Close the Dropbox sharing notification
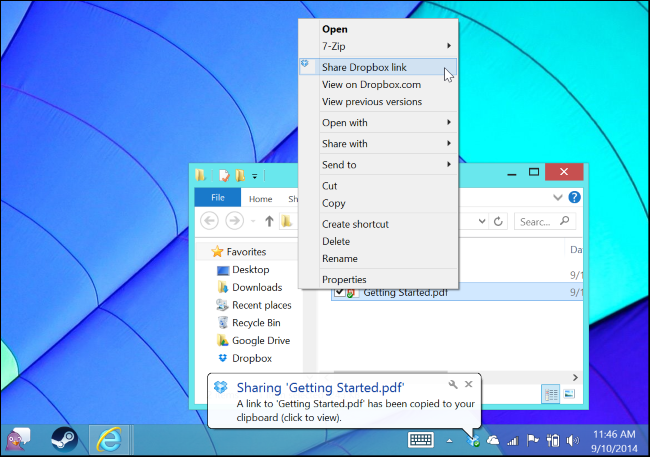This screenshot has width=650, height=457. point(468,384)
